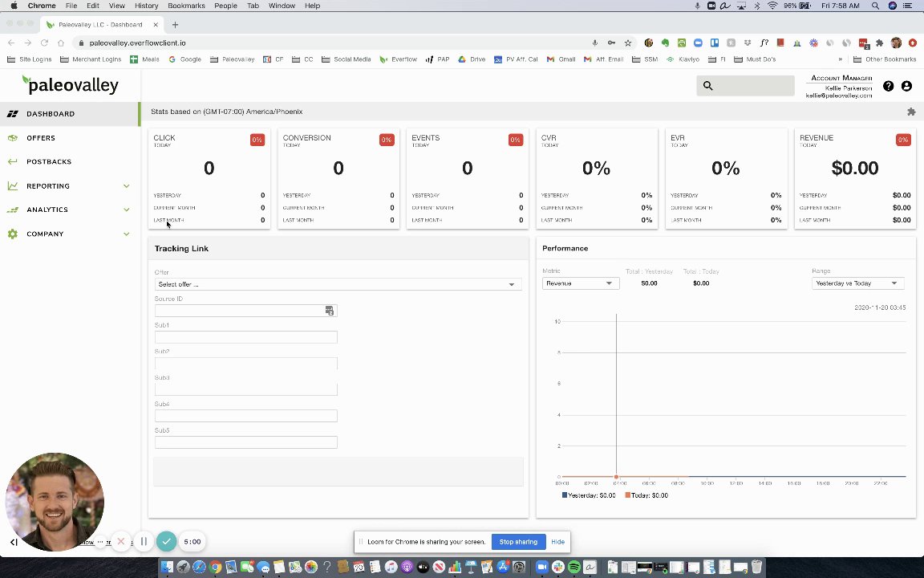The image size is (924, 578).
Task: Show more bookmarks chevron
Action: coord(841,59)
